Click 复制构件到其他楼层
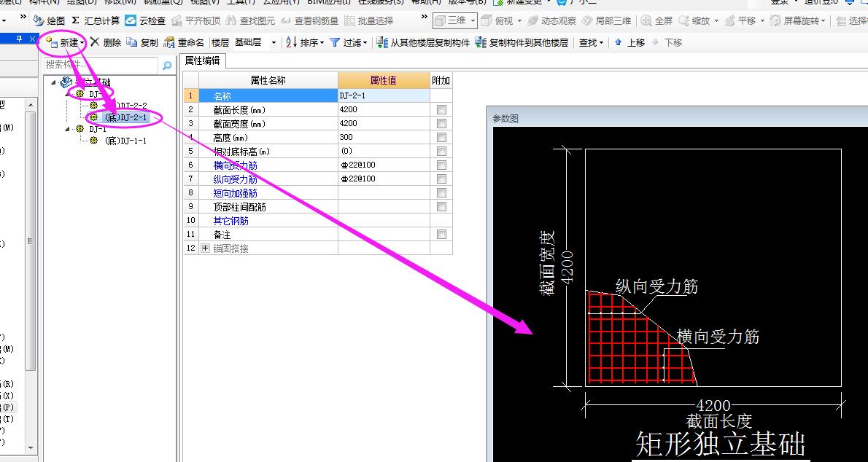Screen dimensions: 868x462 pyautogui.click(x=522, y=42)
